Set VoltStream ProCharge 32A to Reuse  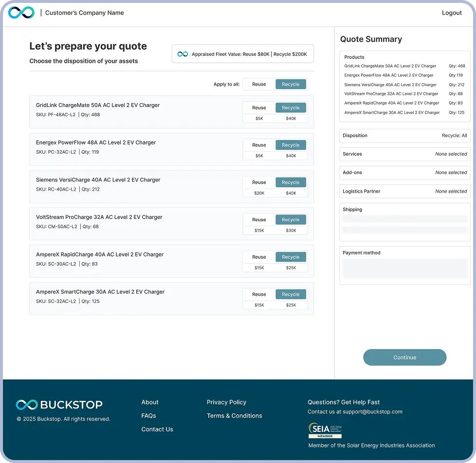click(259, 220)
